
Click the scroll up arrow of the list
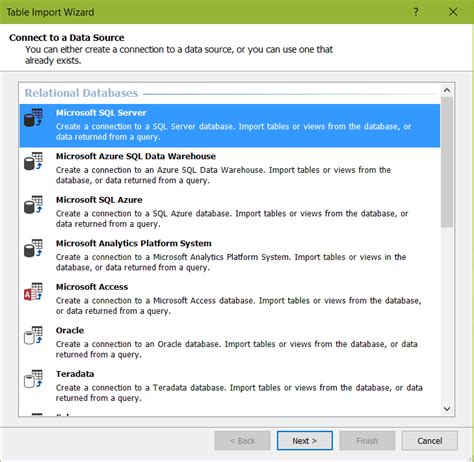(x=447, y=90)
